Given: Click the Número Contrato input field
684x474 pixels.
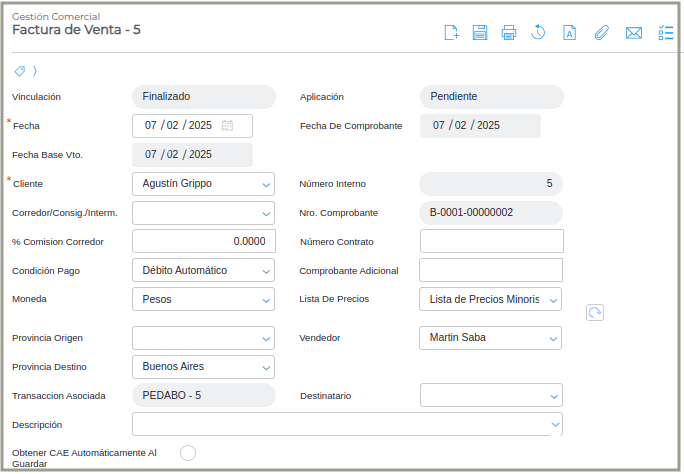Looking at the screenshot, I should [x=491, y=241].
